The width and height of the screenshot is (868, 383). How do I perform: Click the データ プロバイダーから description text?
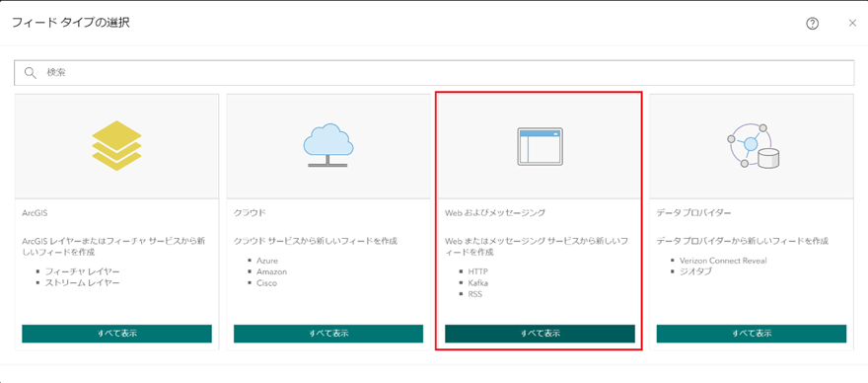(743, 241)
